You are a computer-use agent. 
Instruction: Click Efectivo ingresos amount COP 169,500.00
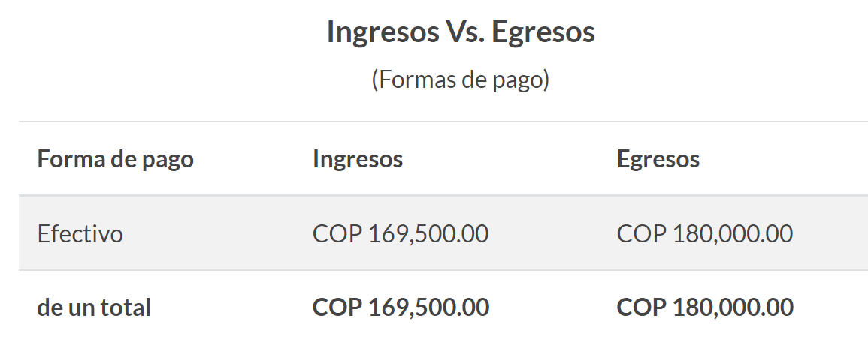401,233
